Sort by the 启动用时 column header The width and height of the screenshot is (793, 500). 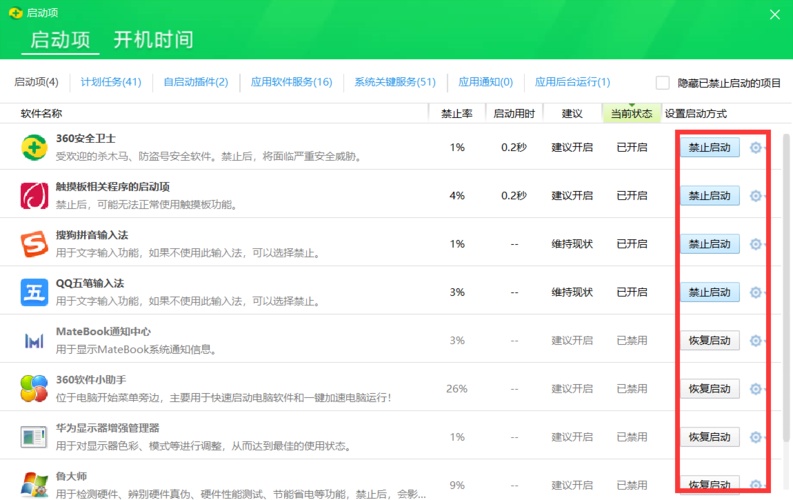(x=514, y=114)
